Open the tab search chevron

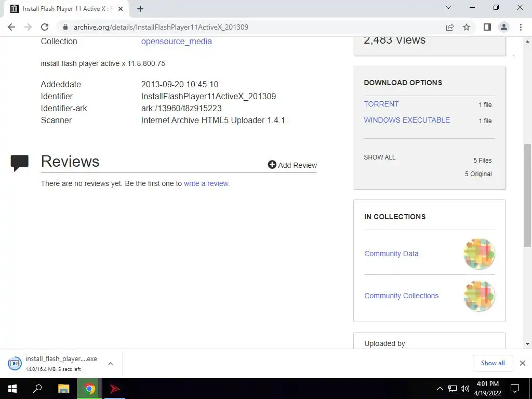448,7
